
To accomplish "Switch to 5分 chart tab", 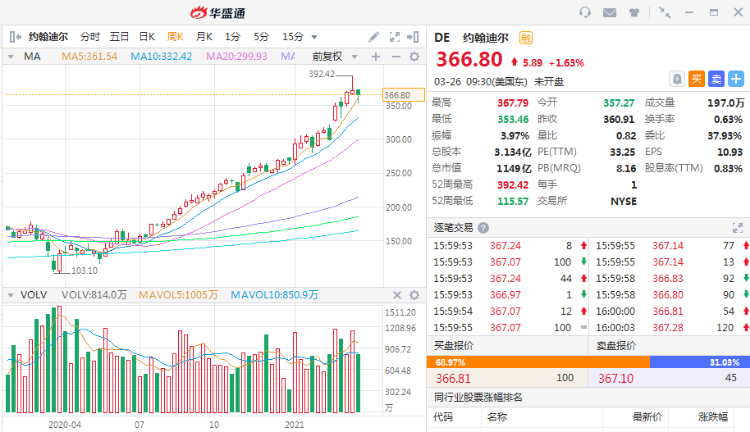I will coord(261,37).
